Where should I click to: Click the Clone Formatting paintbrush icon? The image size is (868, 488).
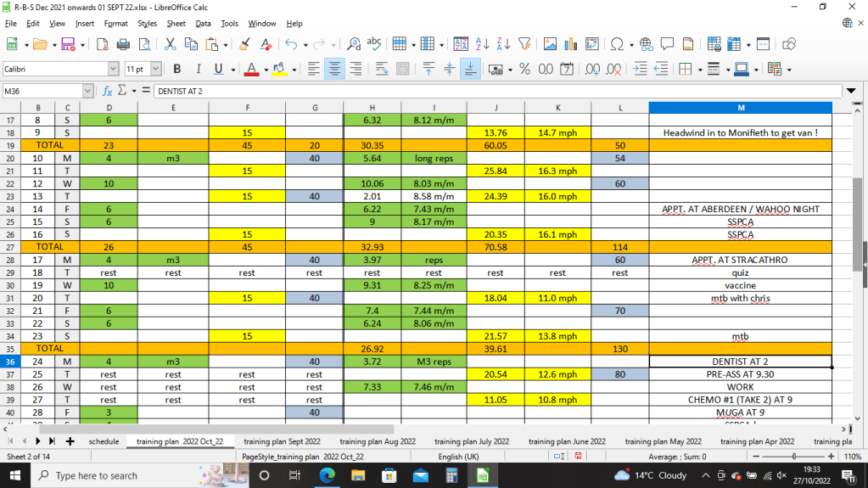point(244,44)
